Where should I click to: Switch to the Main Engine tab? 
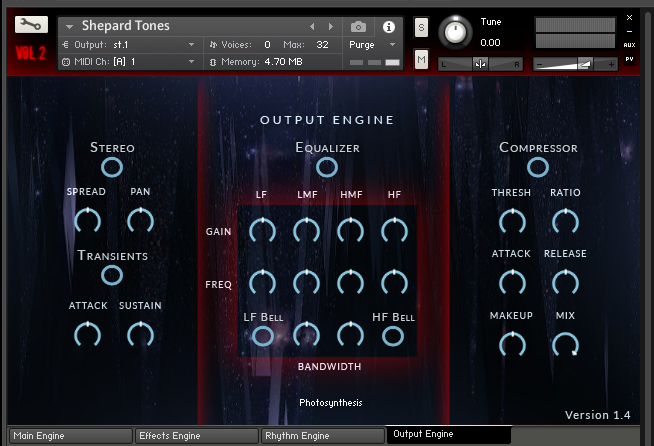pos(71,436)
